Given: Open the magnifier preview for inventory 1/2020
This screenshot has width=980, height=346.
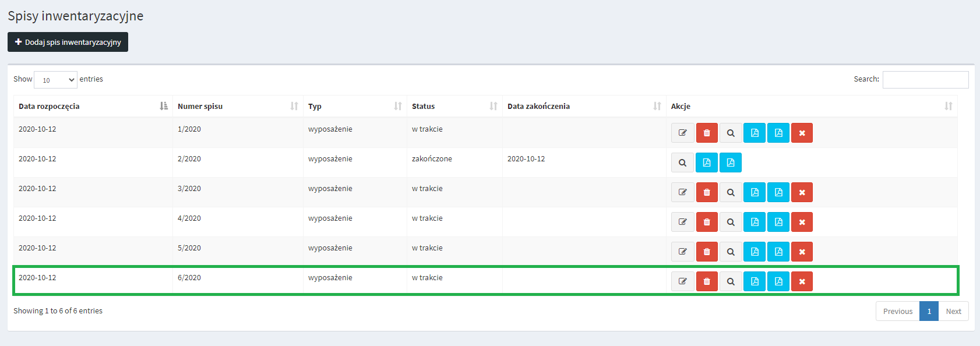Looking at the screenshot, I should (x=731, y=133).
